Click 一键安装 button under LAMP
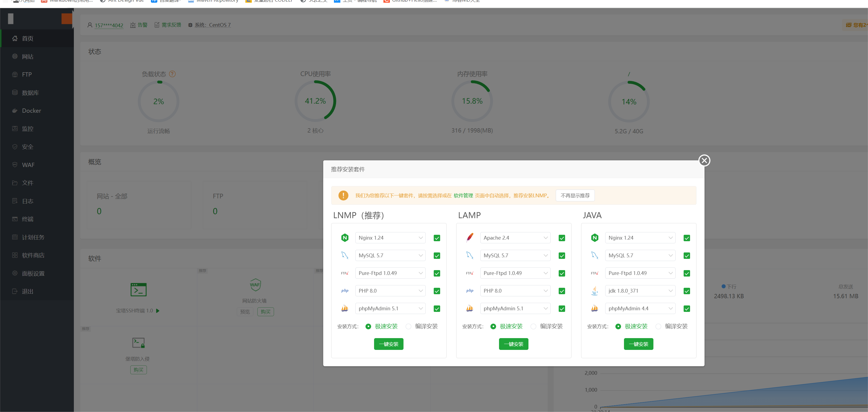Screen dimensions: 868x412 pos(513,344)
